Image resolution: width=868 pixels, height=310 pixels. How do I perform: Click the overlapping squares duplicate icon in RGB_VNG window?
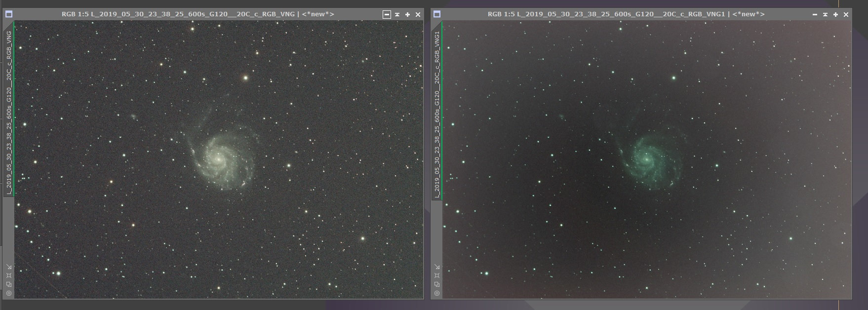click(x=8, y=284)
